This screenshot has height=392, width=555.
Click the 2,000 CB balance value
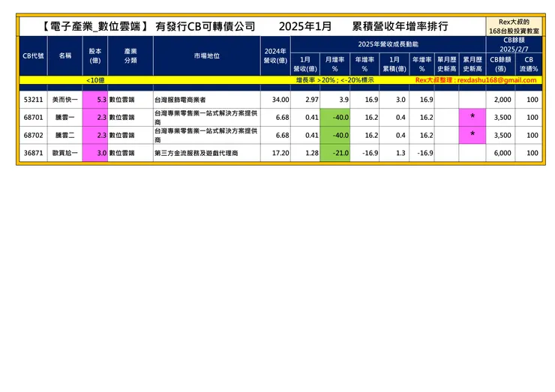point(502,100)
